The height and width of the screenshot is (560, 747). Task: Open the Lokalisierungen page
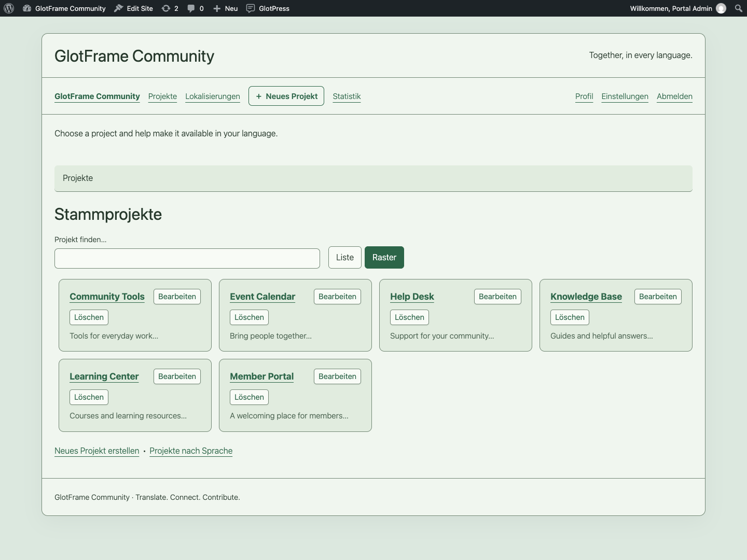tap(213, 96)
